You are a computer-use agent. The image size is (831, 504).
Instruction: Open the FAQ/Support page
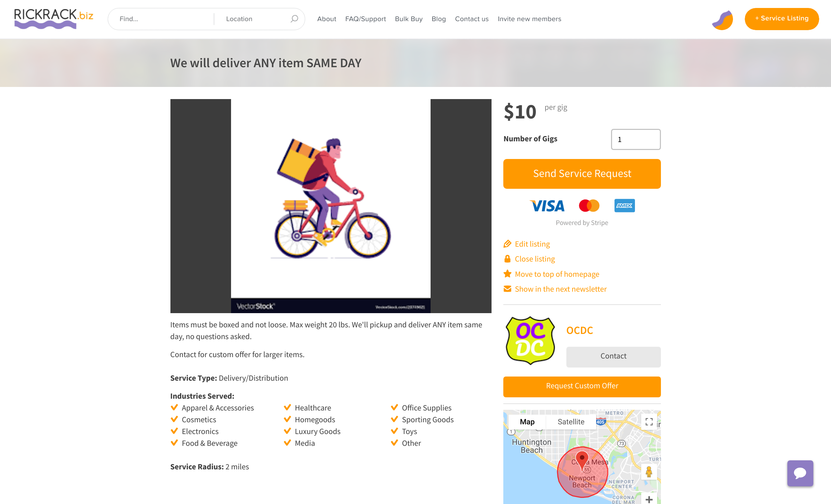coord(365,19)
